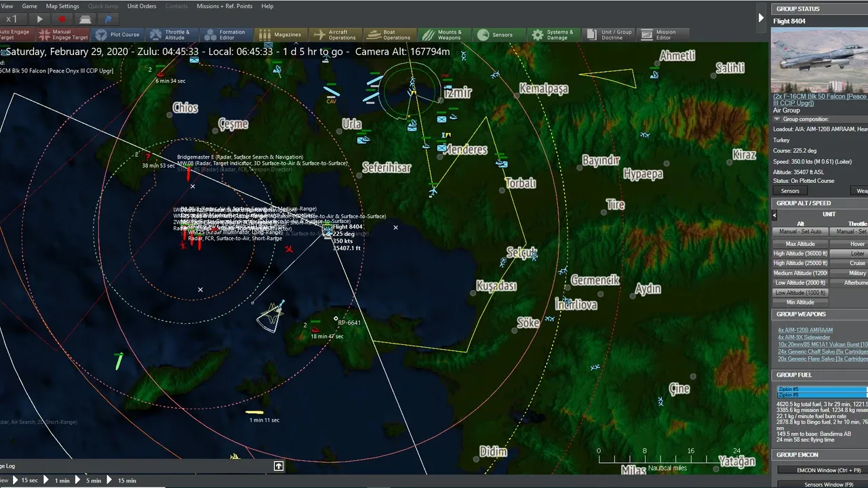
Task: Open Aircraft Operations window
Action: [335, 35]
